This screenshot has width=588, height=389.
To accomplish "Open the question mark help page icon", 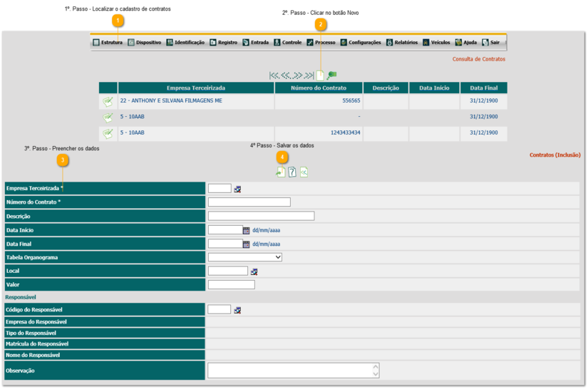I will pos(292,172).
